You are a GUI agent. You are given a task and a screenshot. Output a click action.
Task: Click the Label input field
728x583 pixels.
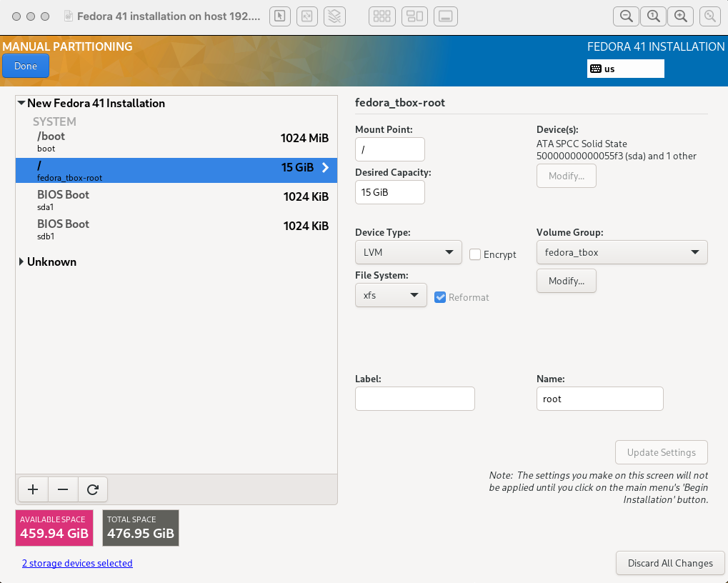point(415,399)
